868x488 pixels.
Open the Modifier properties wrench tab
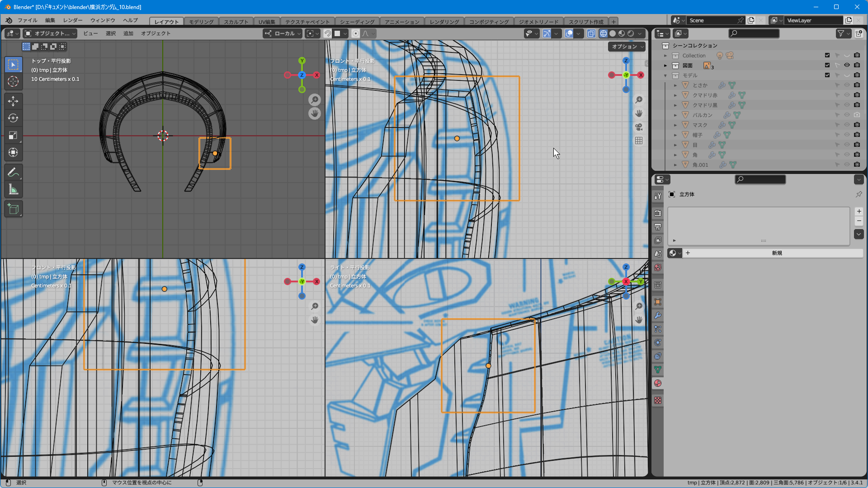coord(658,315)
